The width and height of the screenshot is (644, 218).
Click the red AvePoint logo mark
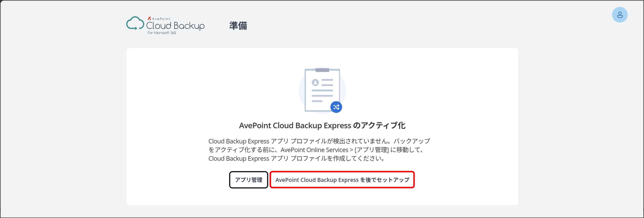pyautogui.click(x=149, y=18)
